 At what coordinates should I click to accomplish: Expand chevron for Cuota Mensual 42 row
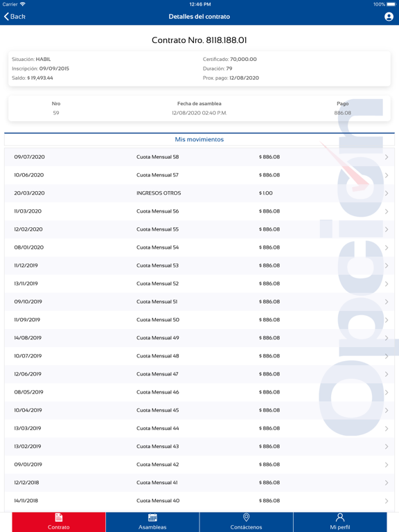point(387,465)
